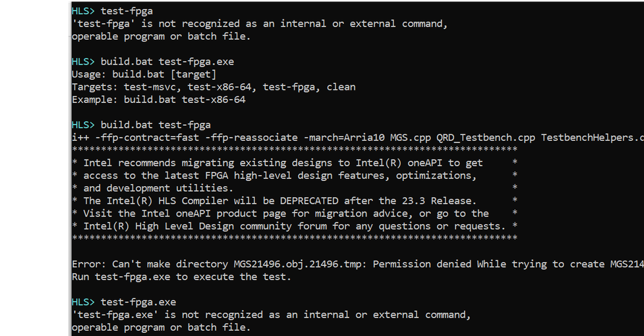Click the first HLS> prompt at top
644x336 pixels.
[x=84, y=11]
